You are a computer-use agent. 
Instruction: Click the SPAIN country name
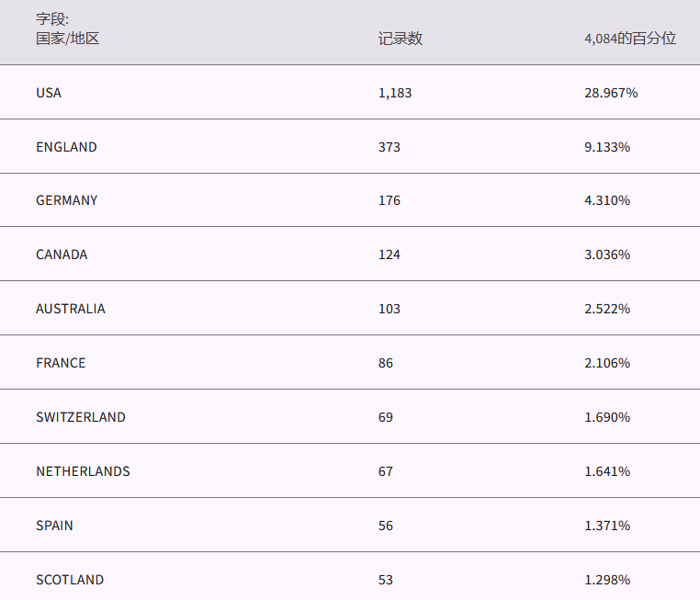tap(54, 526)
